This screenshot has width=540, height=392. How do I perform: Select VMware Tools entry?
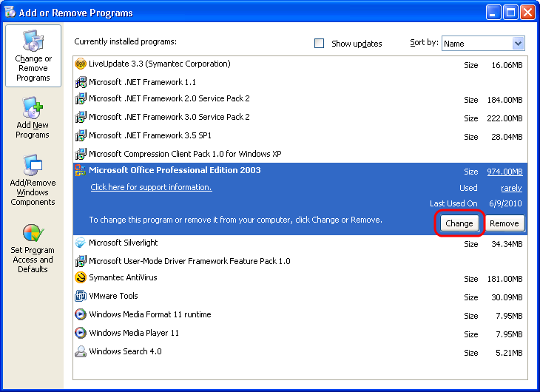point(300,297)
